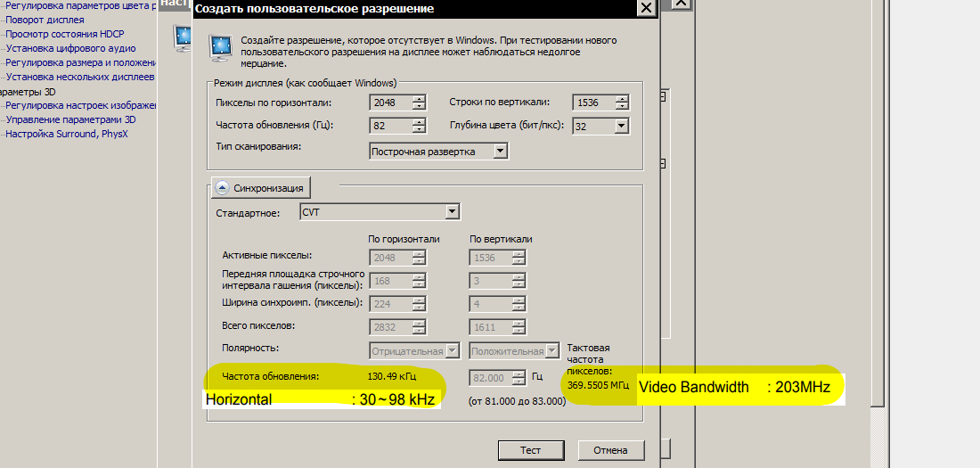The image size is (980, 468).
Task: Click the 130.49 кГц value
Action: click(x=391, y=377)
